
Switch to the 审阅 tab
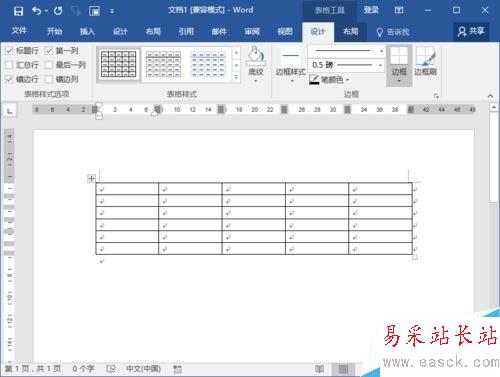pyautogui.click(x=252, y=31)
